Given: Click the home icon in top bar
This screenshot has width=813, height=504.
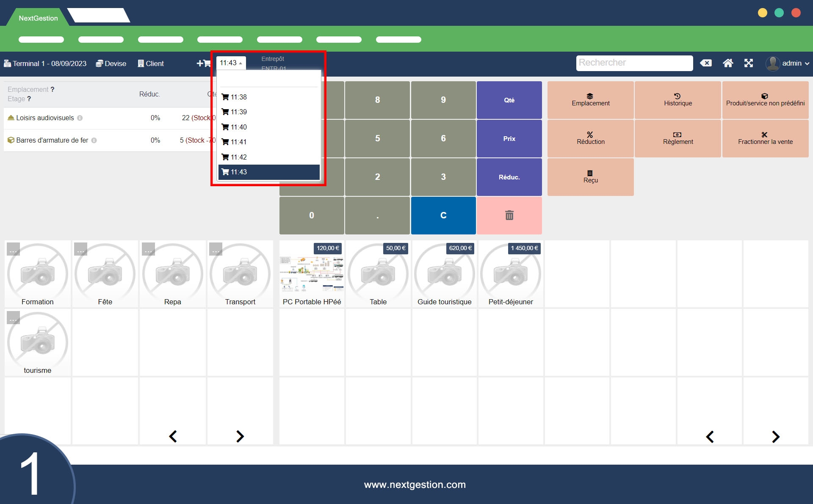Looking at the screenshot, I should [728, 63].
